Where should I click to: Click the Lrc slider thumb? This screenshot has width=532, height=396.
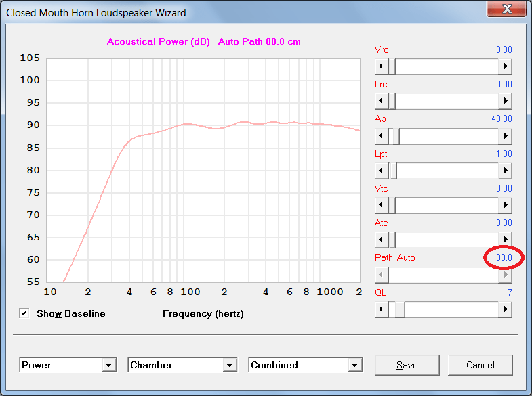[x=392, y=101]
